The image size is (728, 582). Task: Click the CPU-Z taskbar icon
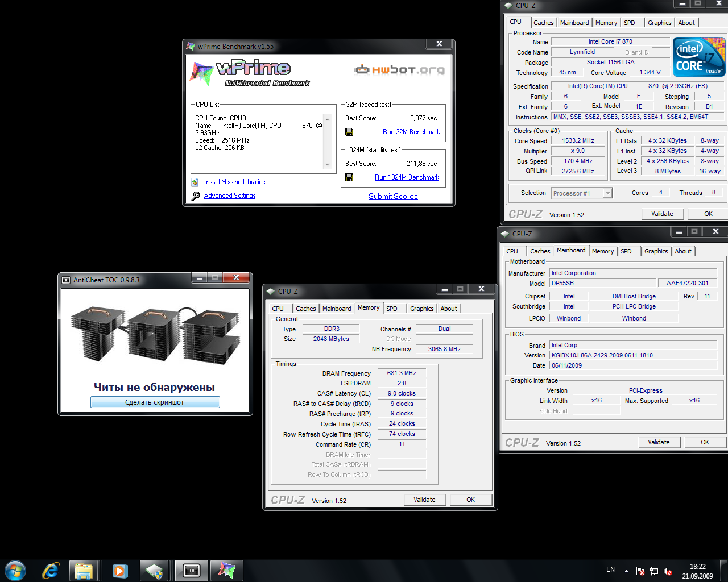(x=154, y=571)
